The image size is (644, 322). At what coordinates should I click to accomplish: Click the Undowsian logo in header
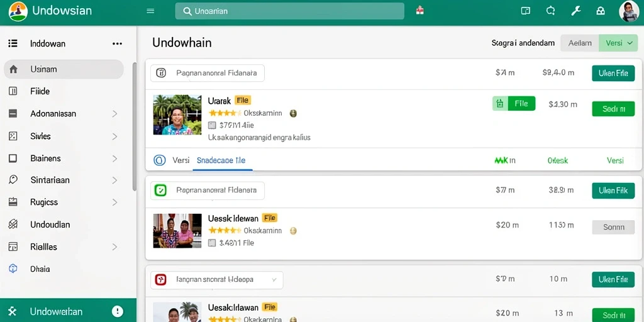(x=18, y=11)
